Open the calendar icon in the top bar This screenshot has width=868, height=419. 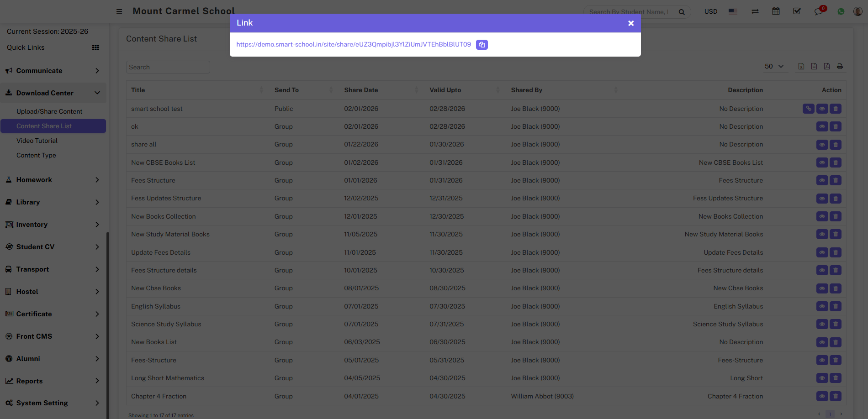pos(776,11)
